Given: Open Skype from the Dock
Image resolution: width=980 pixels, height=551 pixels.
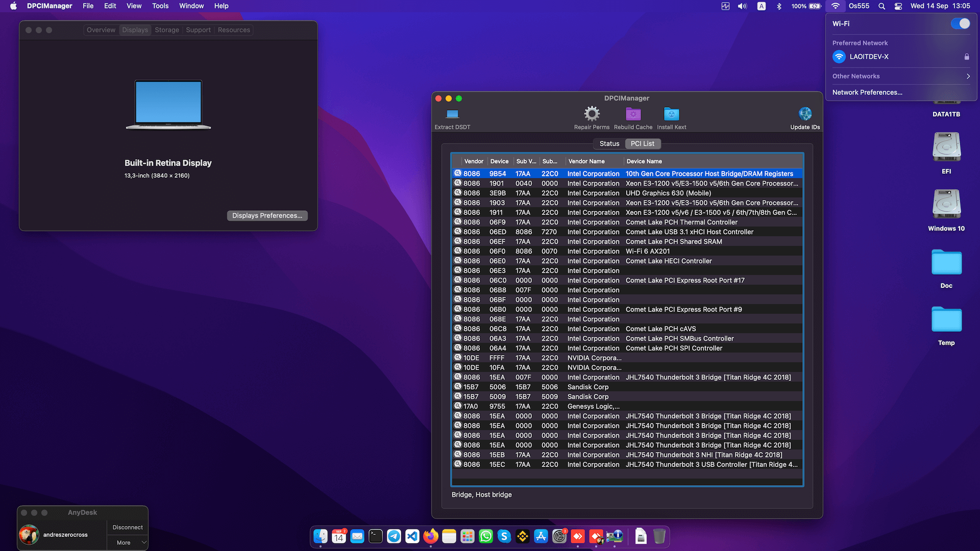Looking at the screenshot, I should (x=504, y=536).
